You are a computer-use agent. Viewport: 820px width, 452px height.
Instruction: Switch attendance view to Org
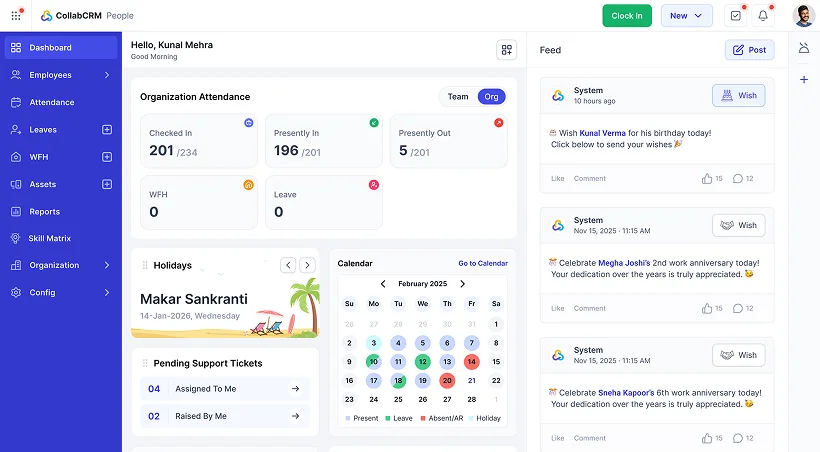[491, 96]
